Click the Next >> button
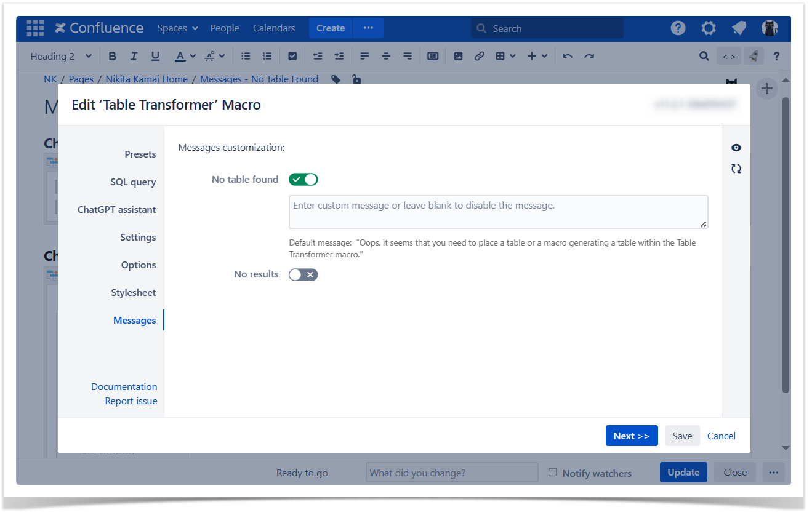812x515 pixels. tap(631, 436)
